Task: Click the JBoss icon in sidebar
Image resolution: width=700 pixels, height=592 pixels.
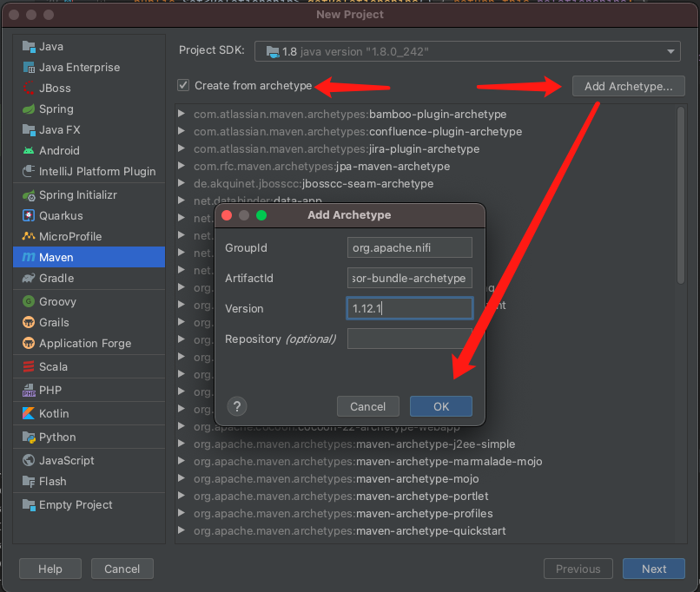Action: point(29,88)
